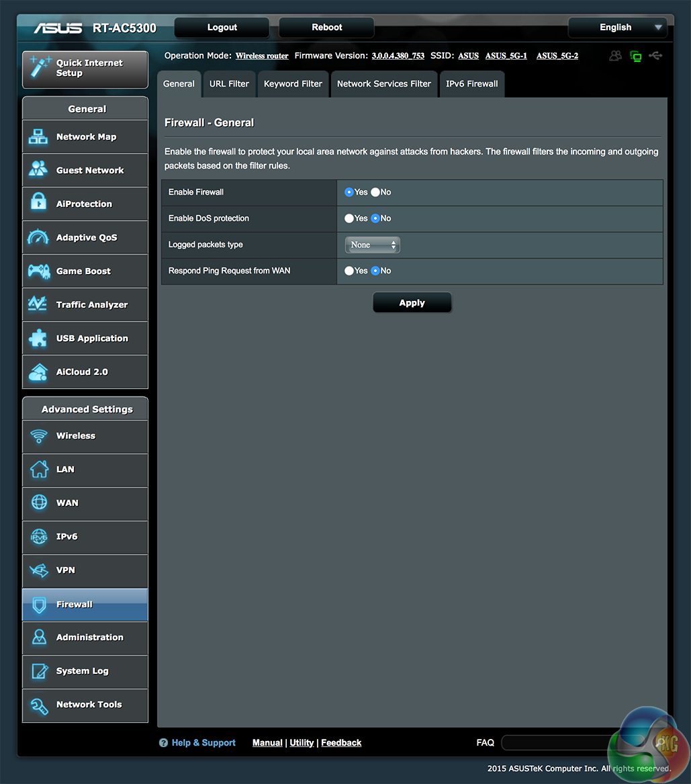Click the Help & Support question icon
The image size is (691, 784).
[163, 742]
